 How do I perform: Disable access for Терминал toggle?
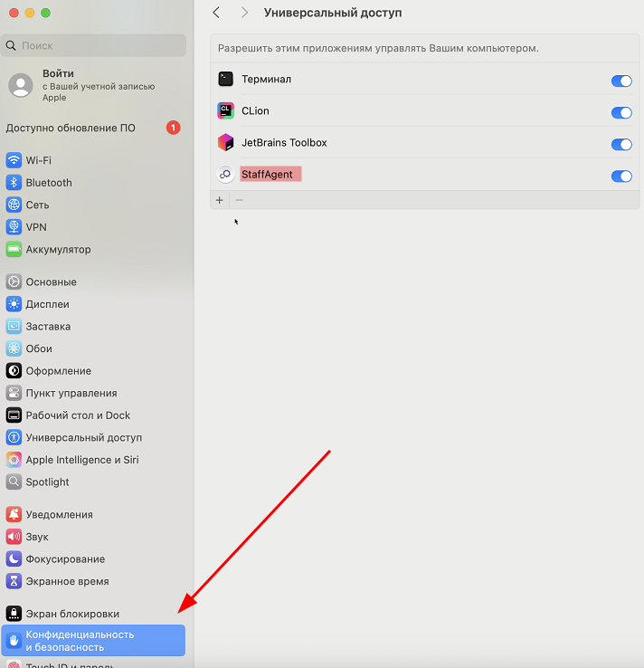621,81
